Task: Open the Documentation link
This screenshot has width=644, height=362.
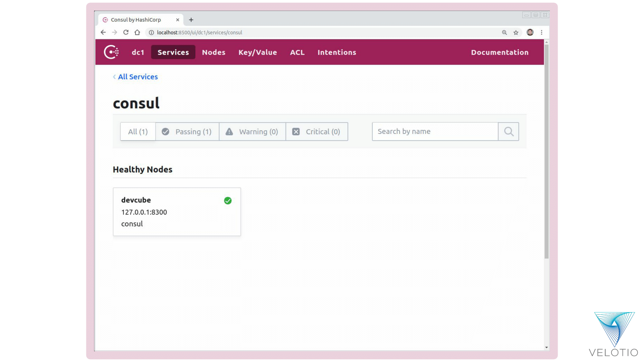Action: 499,52
